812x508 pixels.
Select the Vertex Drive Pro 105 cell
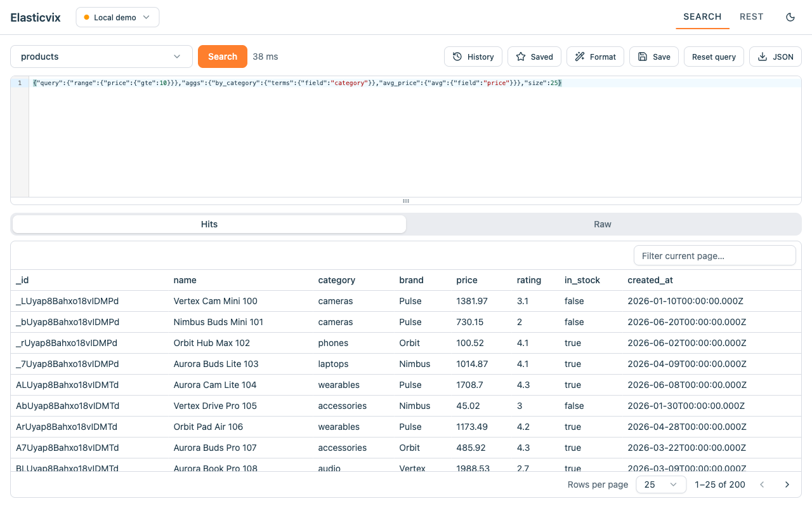pos(215,406)
